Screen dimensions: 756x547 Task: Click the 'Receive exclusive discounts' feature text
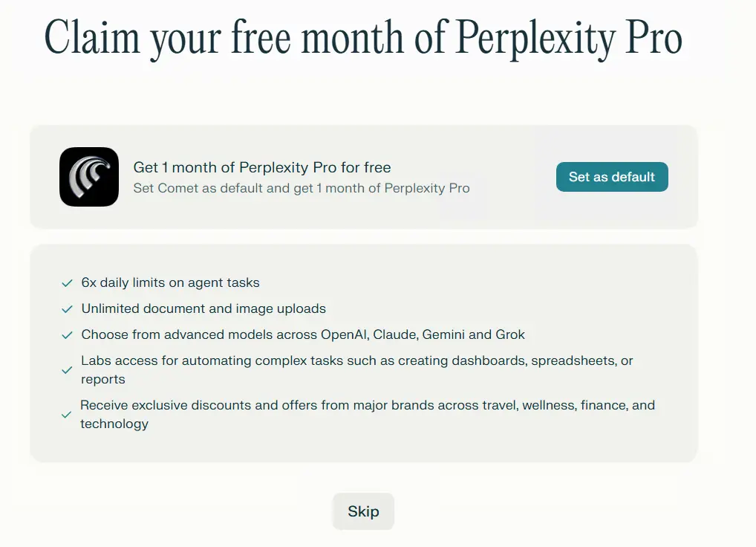[x=368, y=415]
